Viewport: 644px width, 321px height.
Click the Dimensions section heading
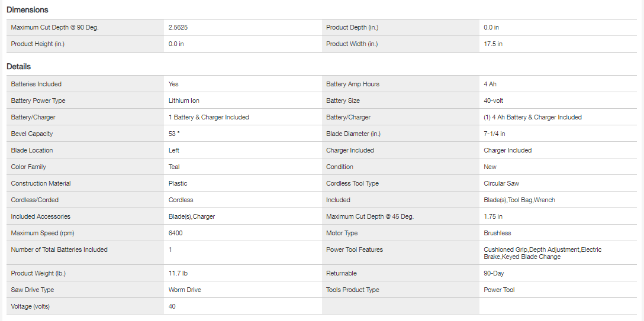[27, 9]
